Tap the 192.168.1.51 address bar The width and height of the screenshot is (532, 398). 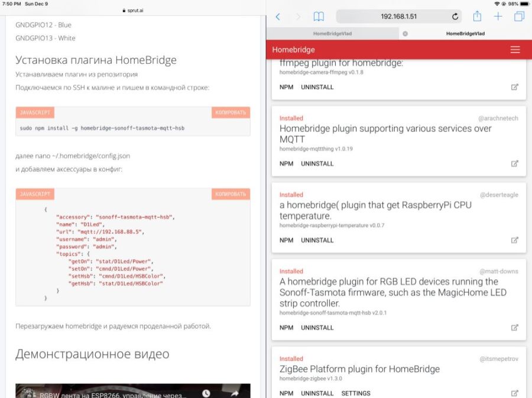(398, 17)
